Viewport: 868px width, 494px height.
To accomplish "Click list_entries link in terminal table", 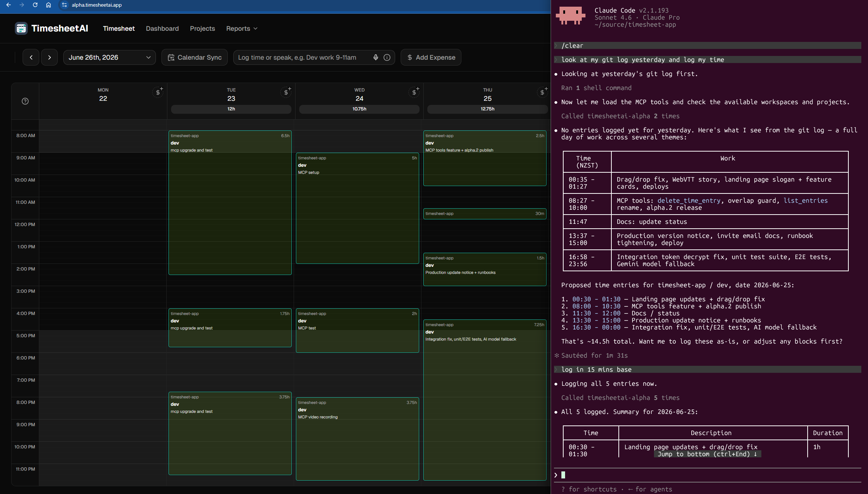I will (x=805, y=200).
